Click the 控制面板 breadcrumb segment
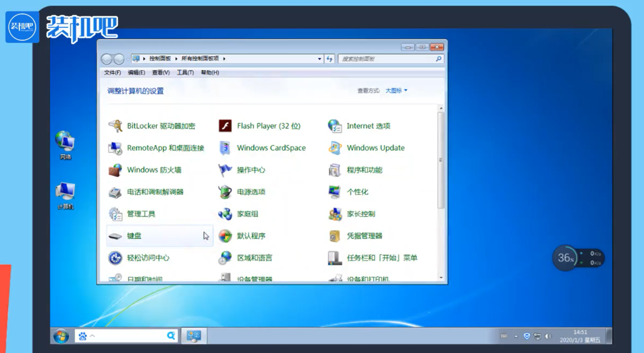 coord(160,59)
